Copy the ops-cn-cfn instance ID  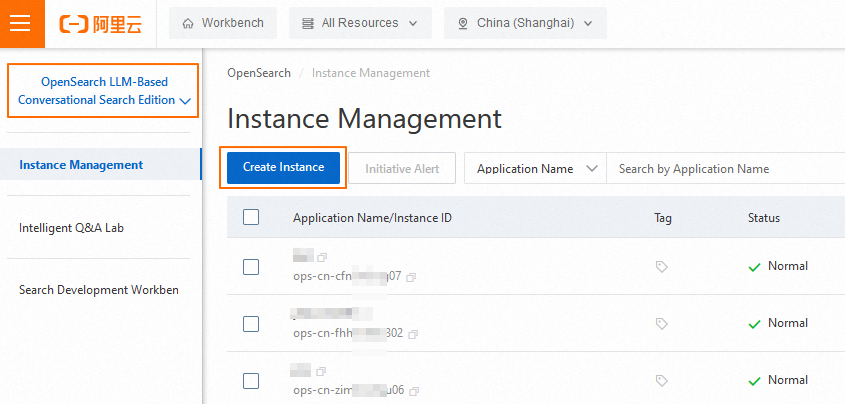pyautogui.click(x=411, y=277)
